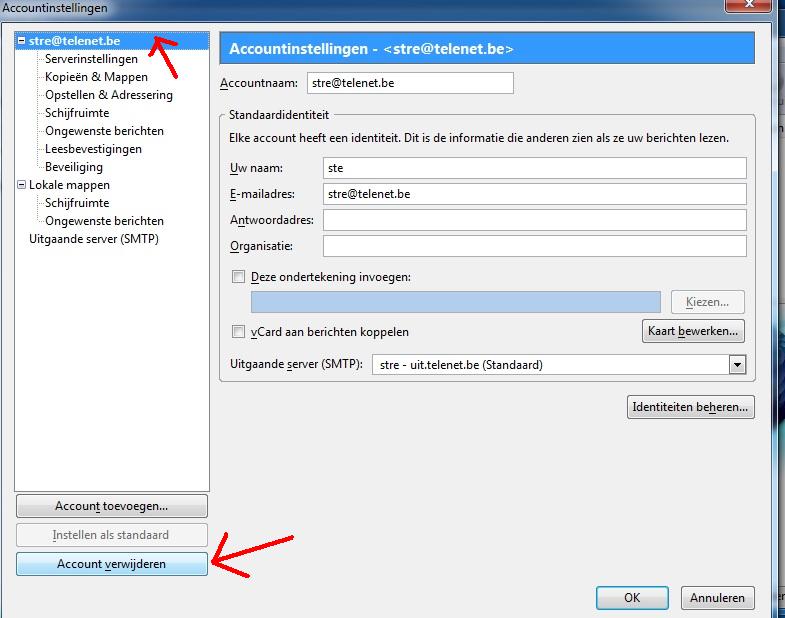Click Annuleren to cancel

(717, 597)
